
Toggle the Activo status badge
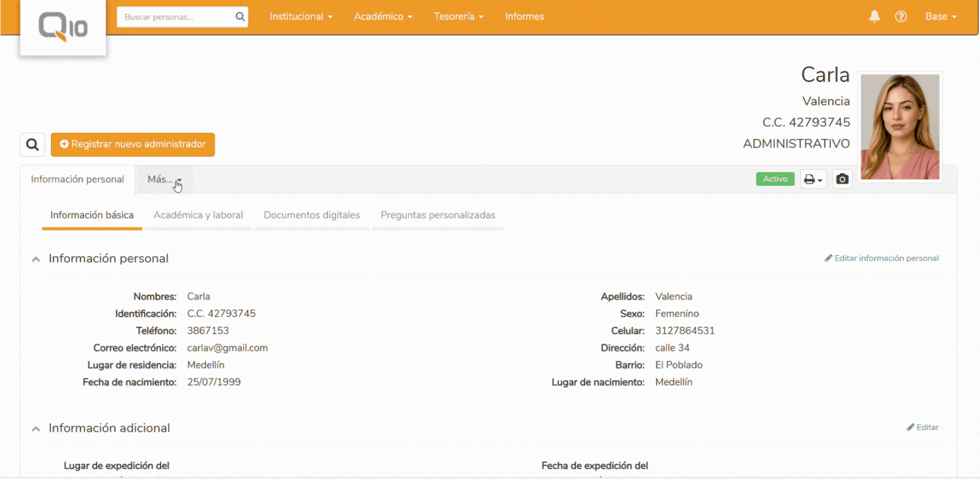pos(775,179)
